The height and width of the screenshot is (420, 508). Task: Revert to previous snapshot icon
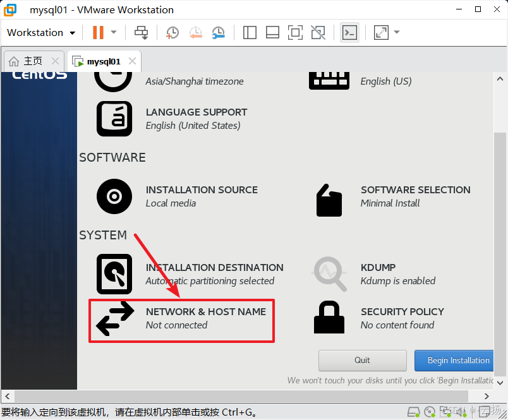[196, 32]
